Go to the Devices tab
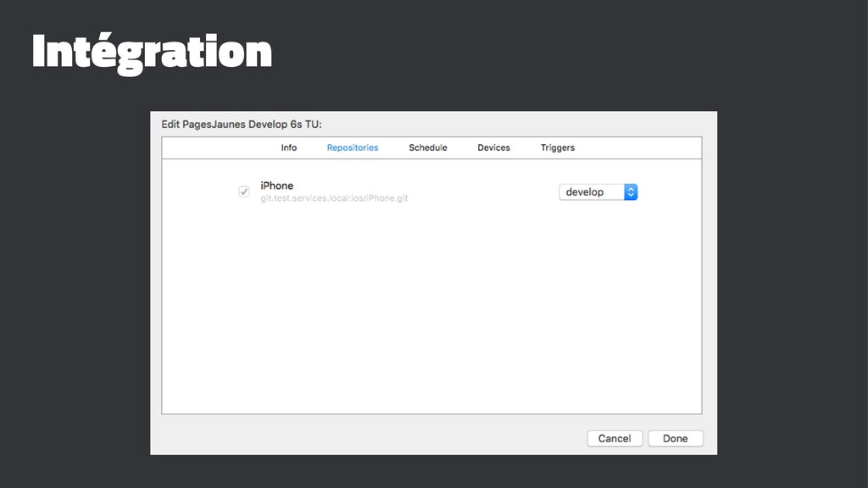Viewport: 868px width, 488px height. [x=493, y=147]
